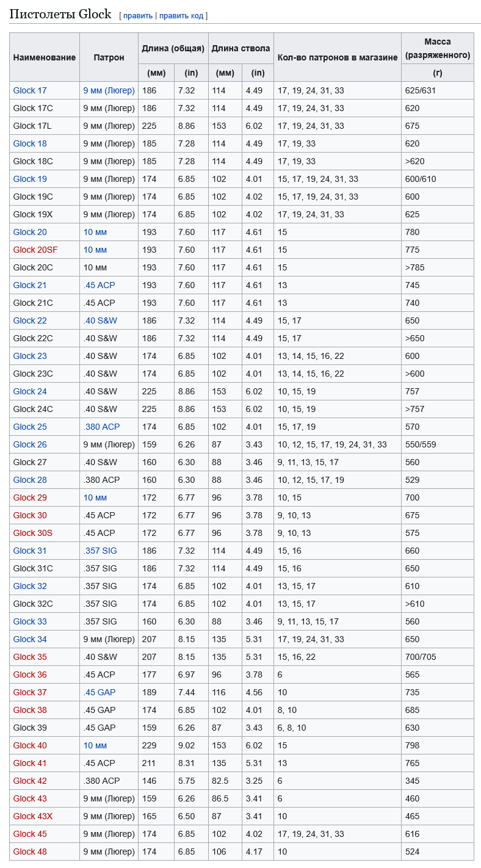The image size is (481, 868).
Task: Click 'Кол-во патронов в магазине' header
Action: coord(338,57)
